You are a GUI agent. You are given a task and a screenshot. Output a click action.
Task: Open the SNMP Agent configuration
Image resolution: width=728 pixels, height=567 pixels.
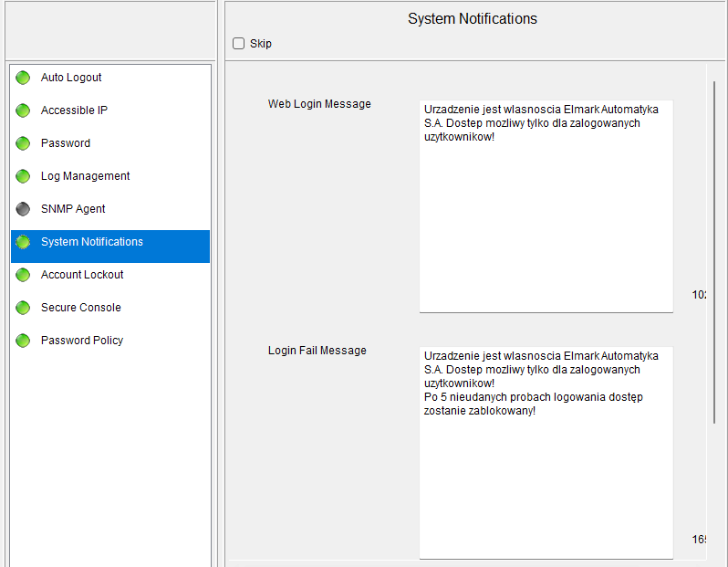[x=73, y=209]
